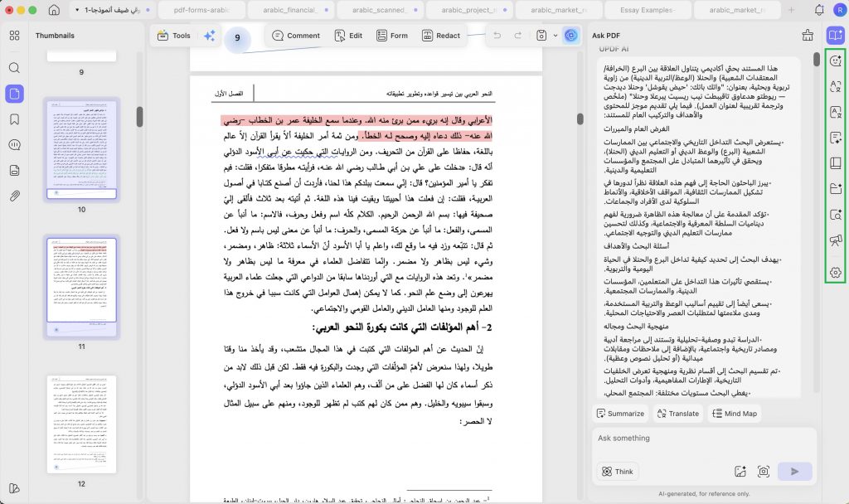Switch to the arabic_financial_ tab
Image resolution: width=849 pixels, height=504 pixels.
[291, 10]
